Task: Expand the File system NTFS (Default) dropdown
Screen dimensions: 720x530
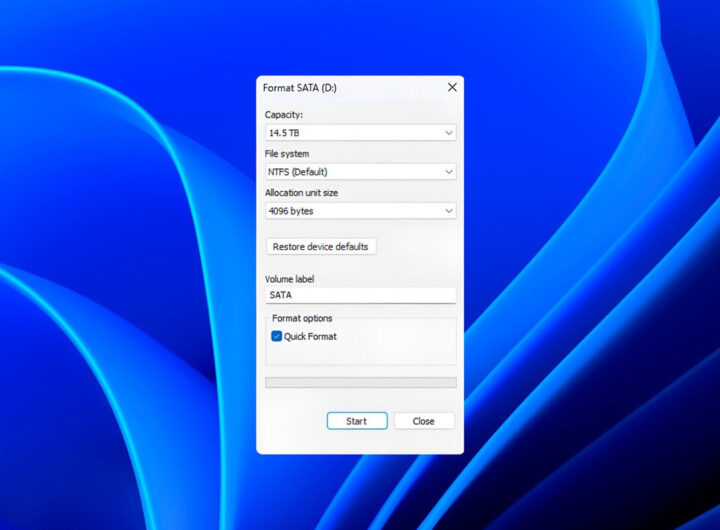Action: point(350,172)
